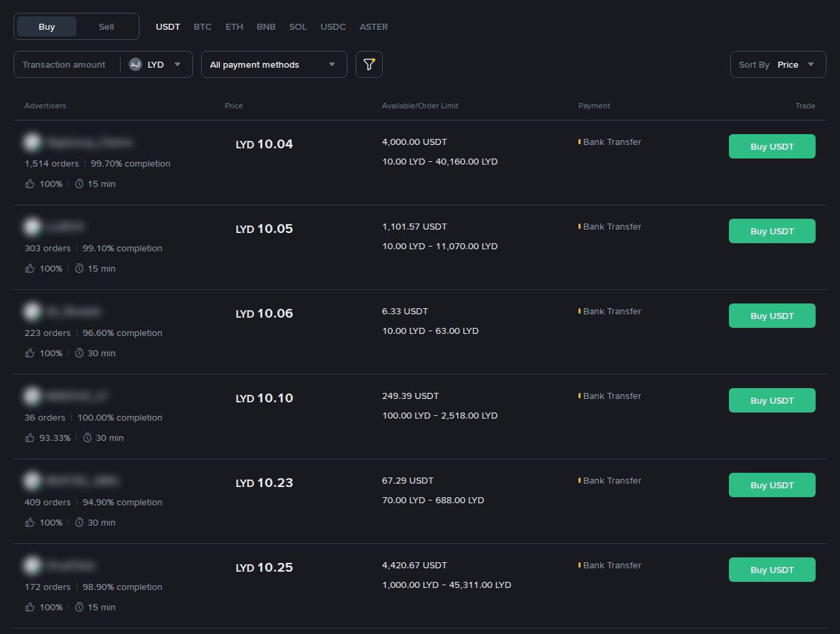Image resolution: width=840 pixels, height=634 pixels.
Task: Click the 100.00% completion text
Action: 120,417
